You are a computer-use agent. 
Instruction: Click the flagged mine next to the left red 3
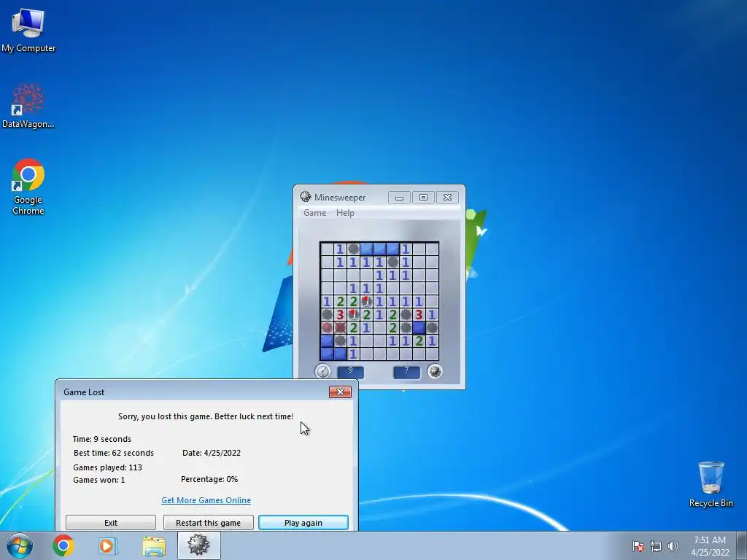(x=353, y=314)
